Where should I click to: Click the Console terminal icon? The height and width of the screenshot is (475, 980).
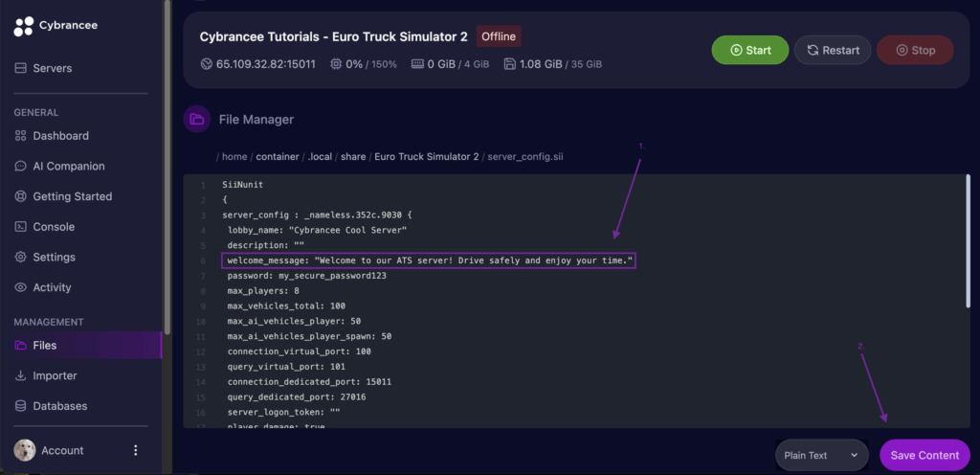[21, 227]
